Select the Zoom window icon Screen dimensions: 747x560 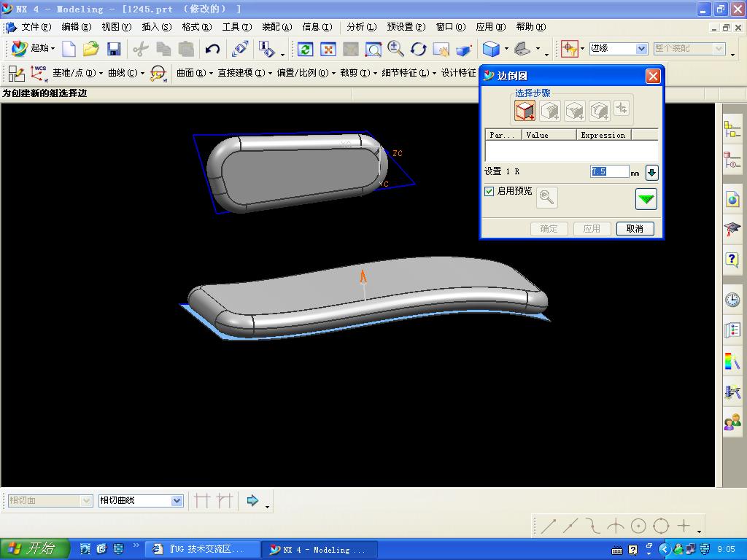click(373, 49)
